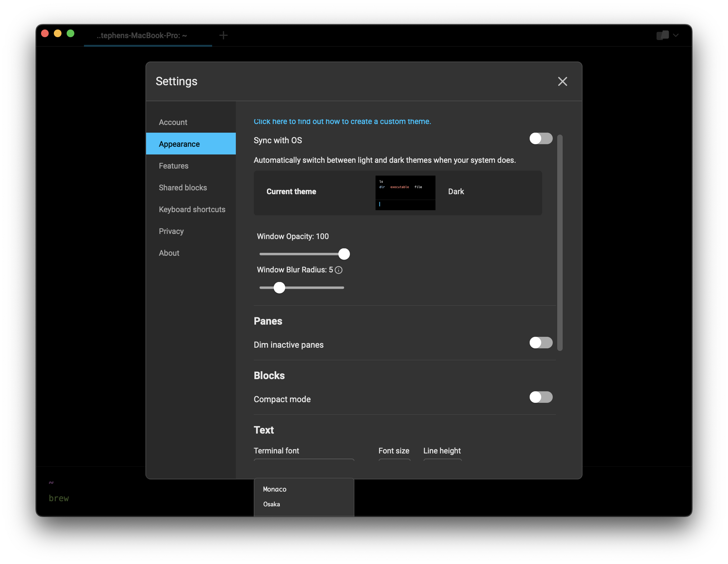Click the Line height field

coord(442,460)
